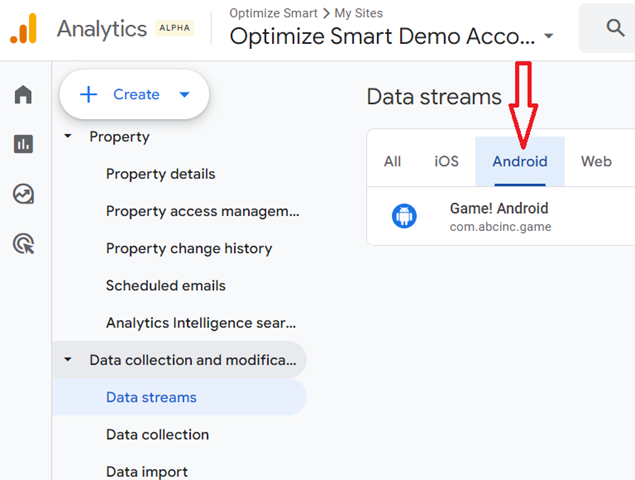Click Data collection and modification label
Image resolution: width=635 pixels, height=480 pixels.
pos(193,360)
